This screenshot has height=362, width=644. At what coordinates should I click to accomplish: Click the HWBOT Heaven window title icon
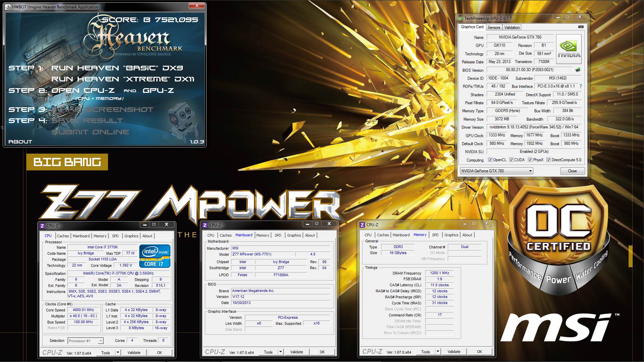pyautogui.click(x=8, y=7)
